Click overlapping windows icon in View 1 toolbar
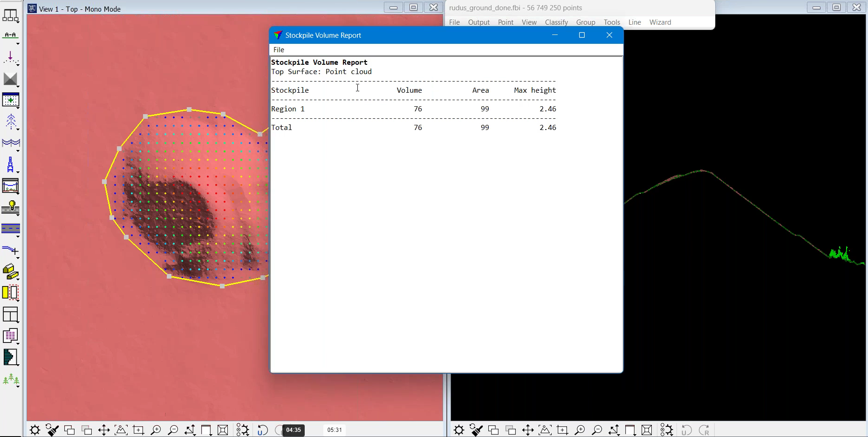 (69, 430)
